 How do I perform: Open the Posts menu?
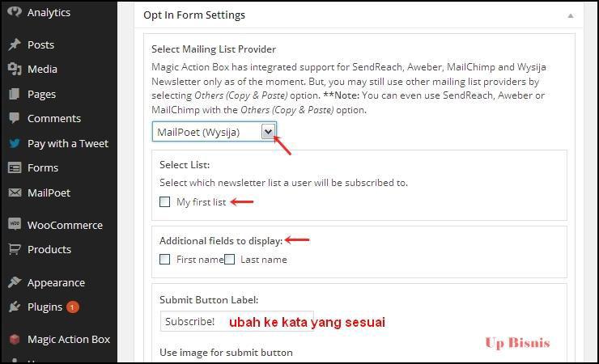40,45
